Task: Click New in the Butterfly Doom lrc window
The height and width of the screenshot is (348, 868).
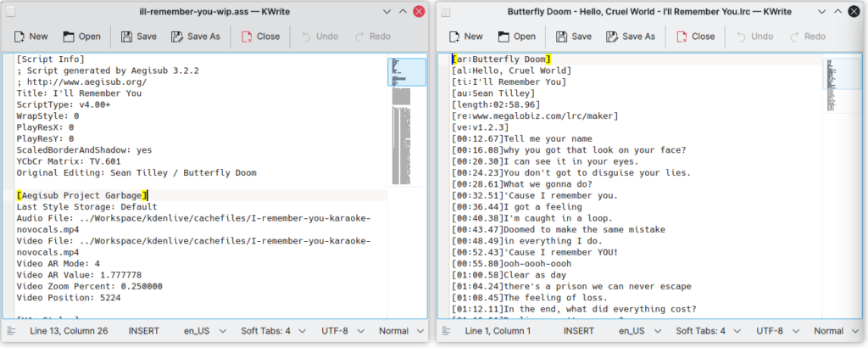Action: [466, 36]
